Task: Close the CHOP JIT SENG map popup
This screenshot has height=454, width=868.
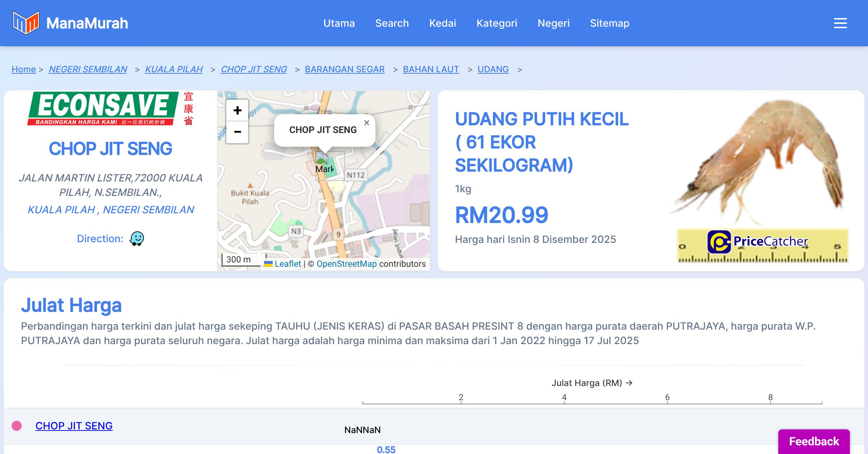Action: [366, 123]
